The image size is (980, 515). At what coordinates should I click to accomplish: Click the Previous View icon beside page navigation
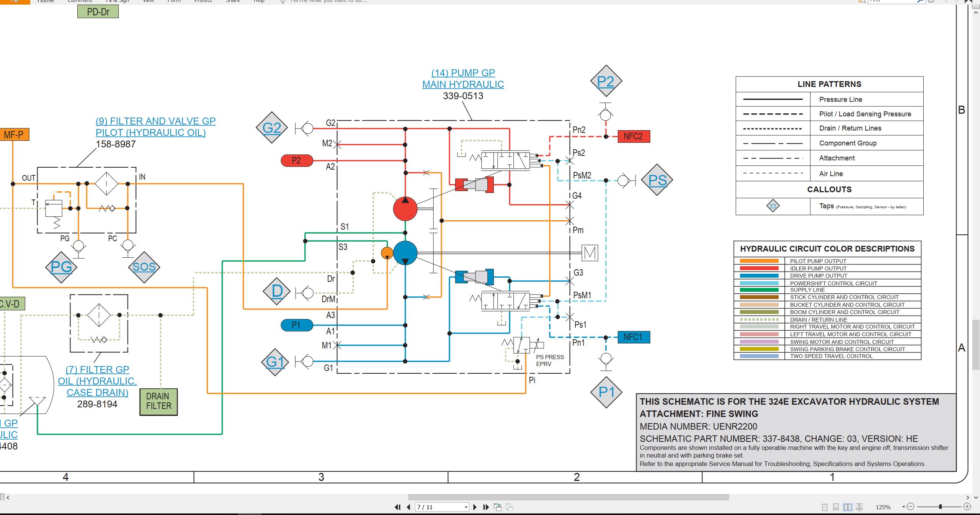point(498,507)
